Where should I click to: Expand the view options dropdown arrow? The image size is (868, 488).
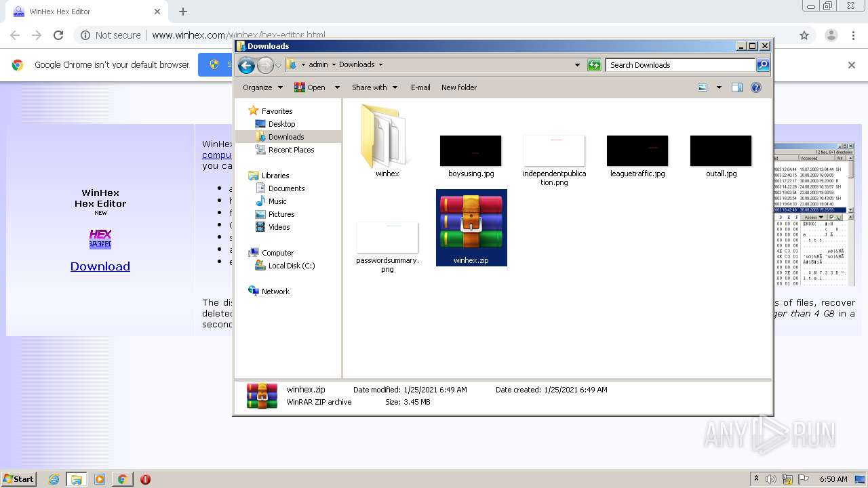719,87
